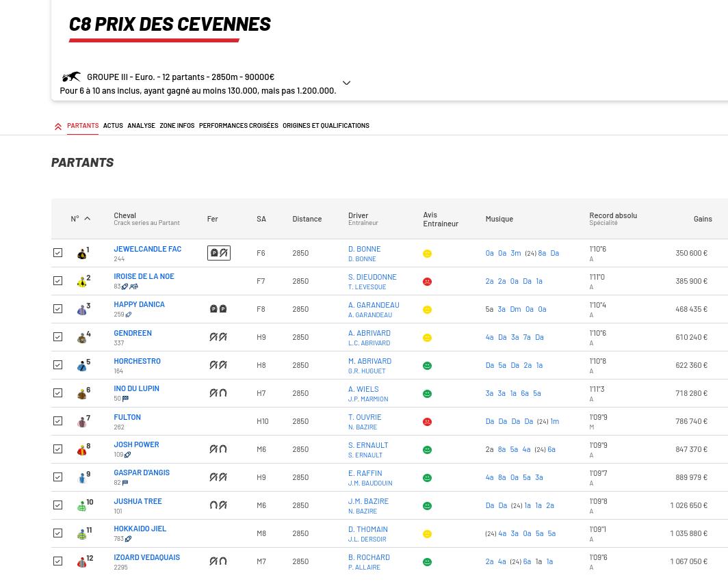Image resolution: width=728 pixels, height=586 pixels.
Task: Click the jockey silks icon for horse 1
Action: pos(81,254)
